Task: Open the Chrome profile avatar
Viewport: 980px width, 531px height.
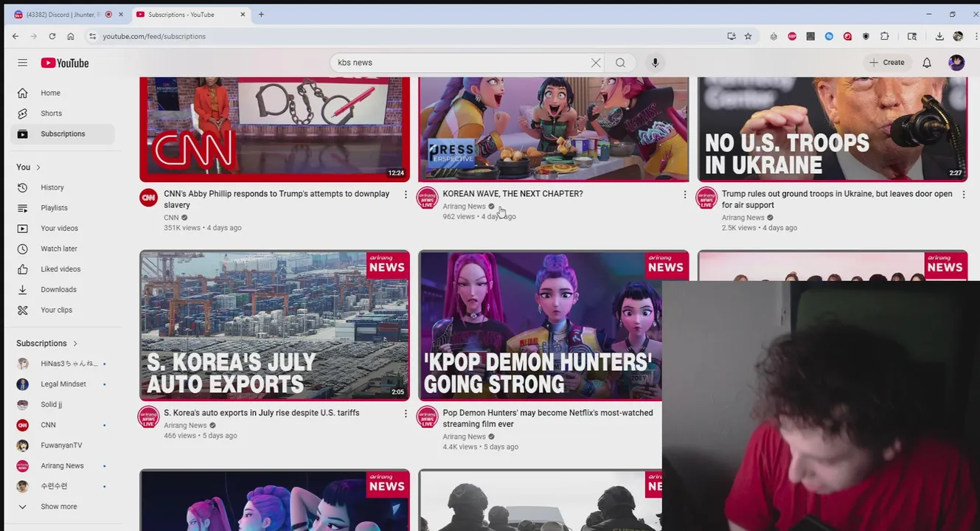Action: tap(958, 36)
